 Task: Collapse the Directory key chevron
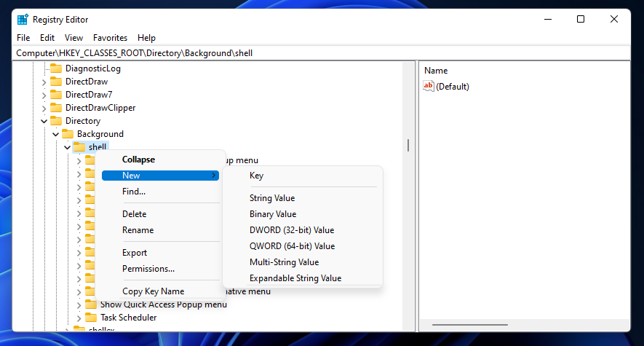tap(44, 121)
